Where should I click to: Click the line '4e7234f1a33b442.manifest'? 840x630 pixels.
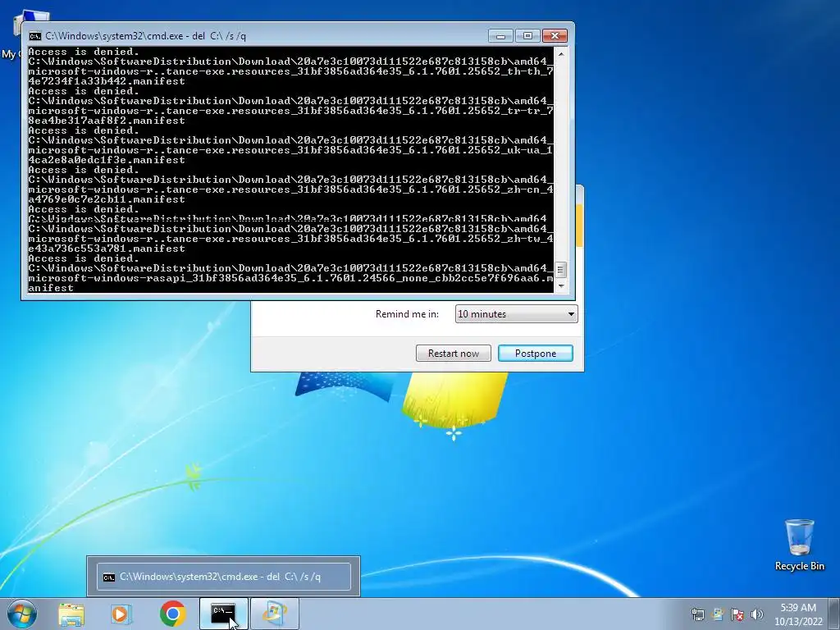tap(106, 81)
